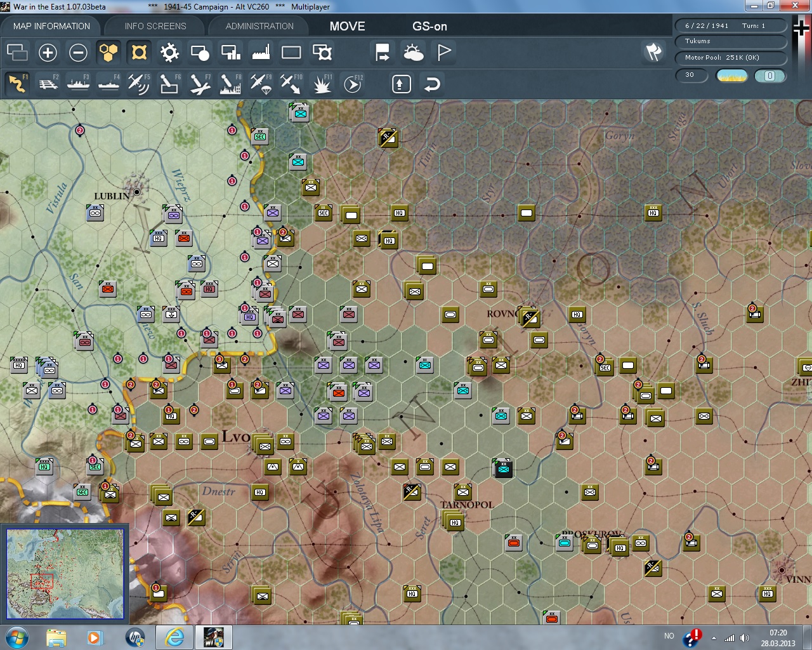Click the minimap overview thumbnail
This screenshot has width=812, height=650.
65,574
